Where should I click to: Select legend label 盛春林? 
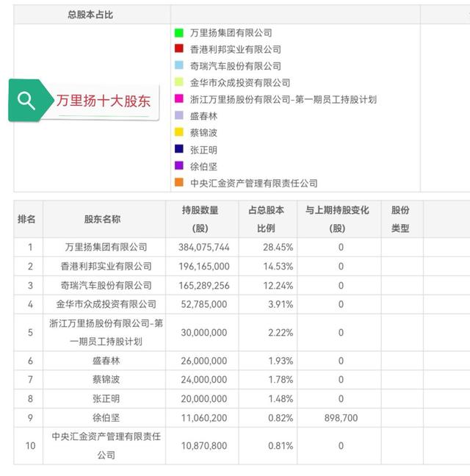click(x=203, y=116)
